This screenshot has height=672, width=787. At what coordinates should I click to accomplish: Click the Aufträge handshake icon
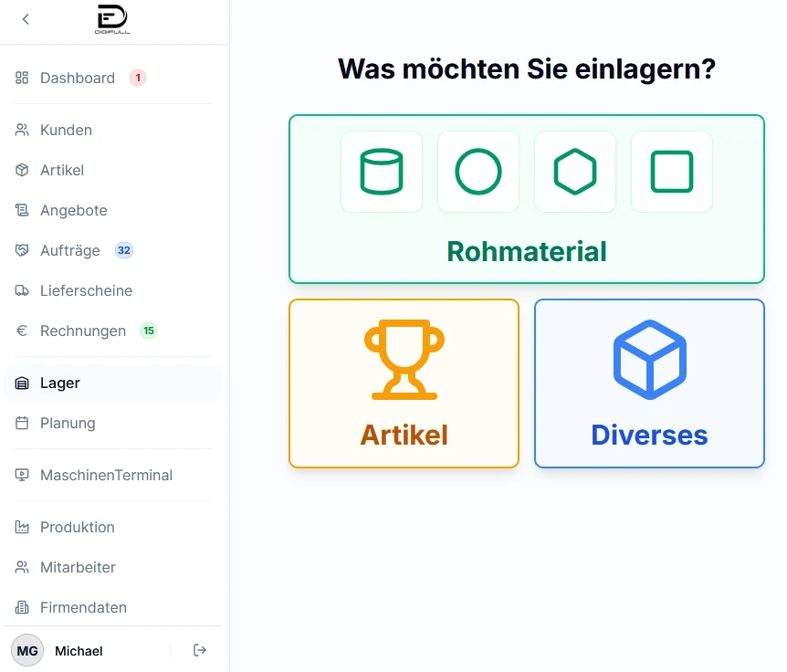22,250
